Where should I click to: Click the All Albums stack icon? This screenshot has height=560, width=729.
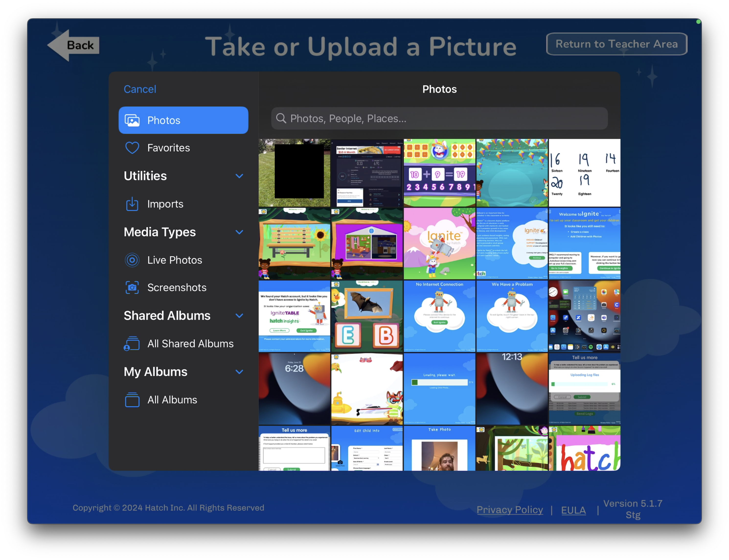click(x=132, y=400)
